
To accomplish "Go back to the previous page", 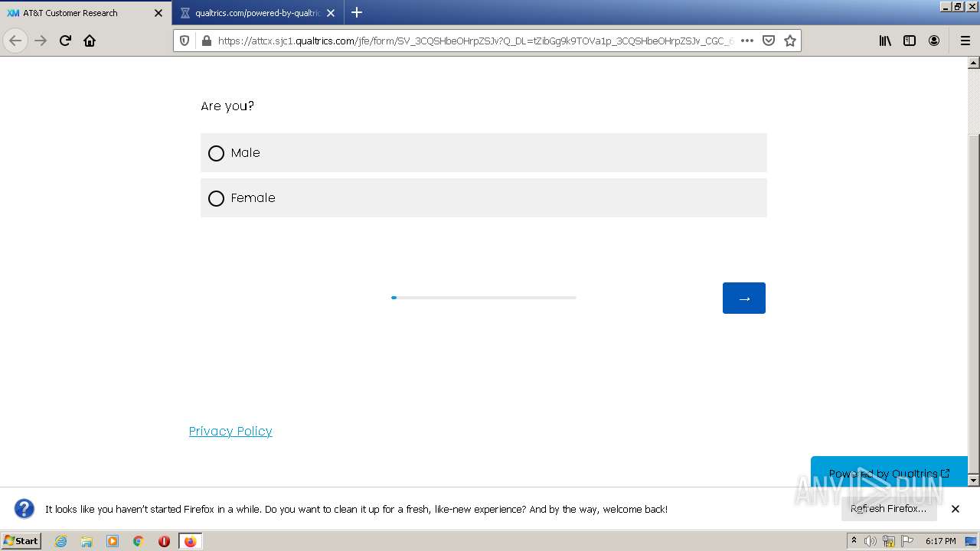I will coord(15,41).
